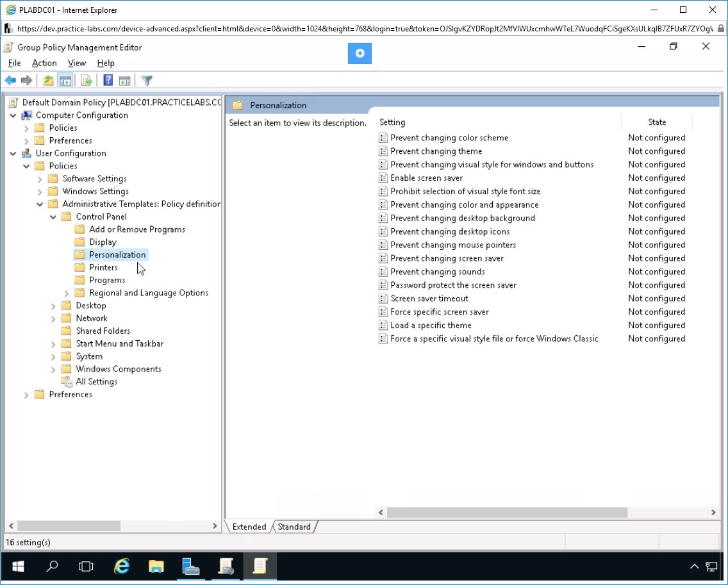Open Task View in the taskbar

(x=86, y=566)
